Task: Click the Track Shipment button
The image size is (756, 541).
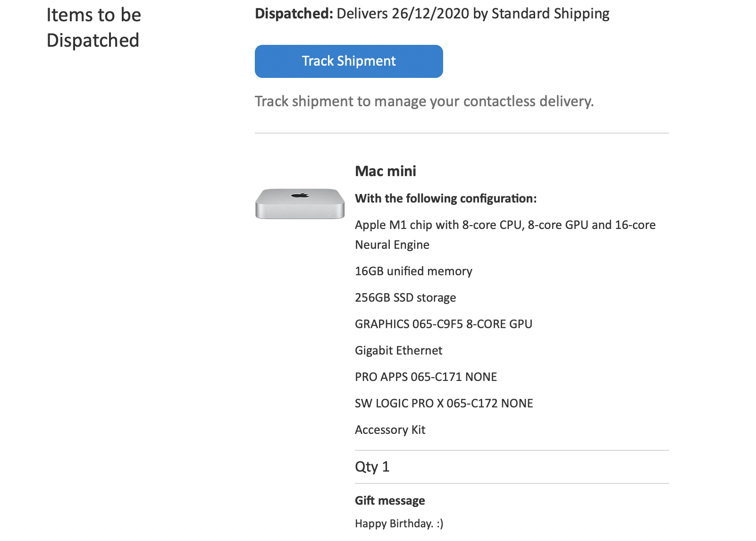Action: point(349,61)
